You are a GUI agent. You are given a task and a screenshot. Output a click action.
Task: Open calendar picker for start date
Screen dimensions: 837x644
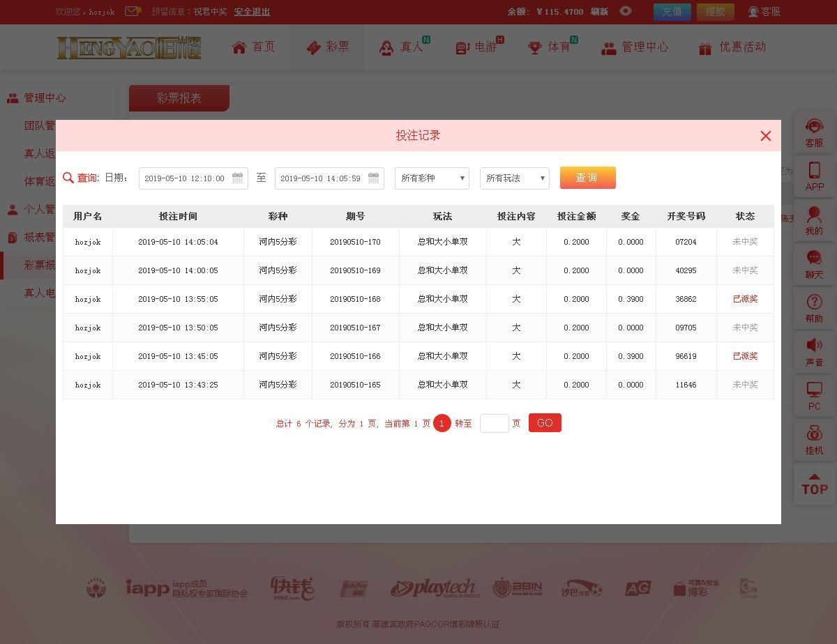click(237, 178)
